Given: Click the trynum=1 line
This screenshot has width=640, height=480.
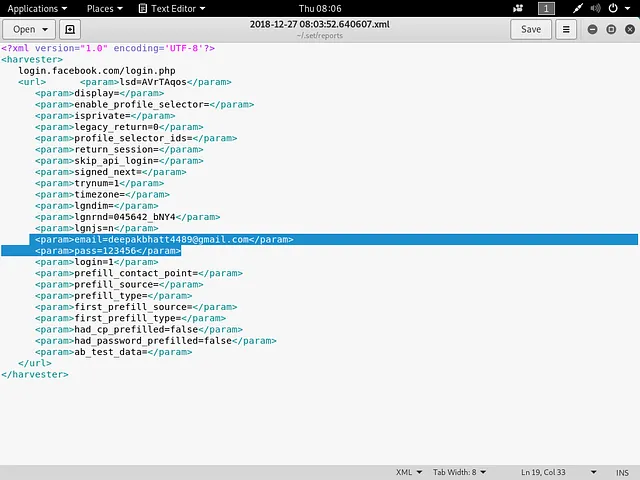Looking at the screenshot, I should tap(100, 183).
